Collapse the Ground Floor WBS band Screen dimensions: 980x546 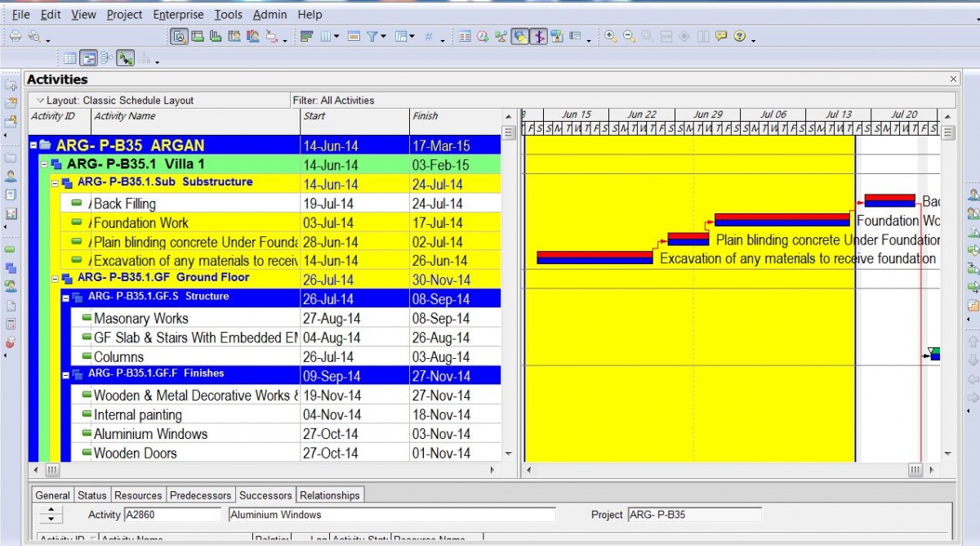click(x=55, y=279)
